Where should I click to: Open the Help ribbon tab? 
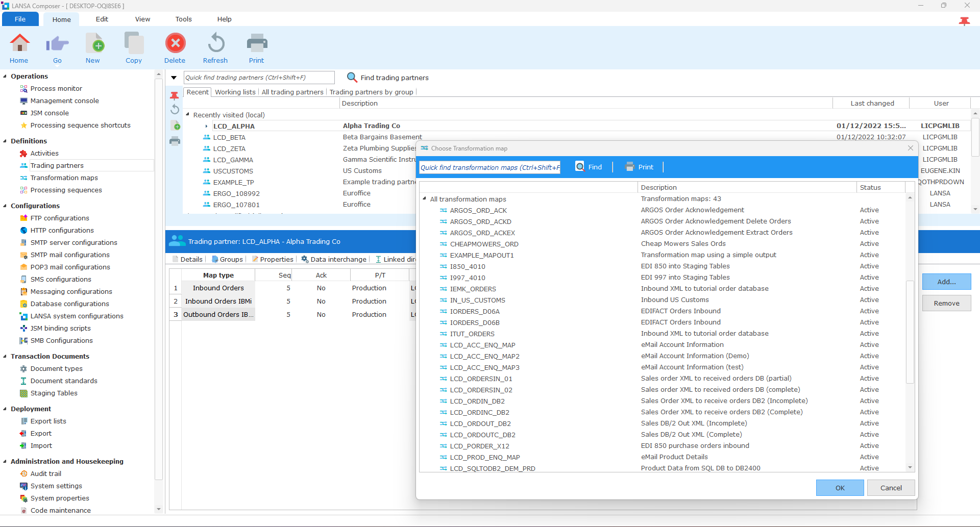[225, 19]
